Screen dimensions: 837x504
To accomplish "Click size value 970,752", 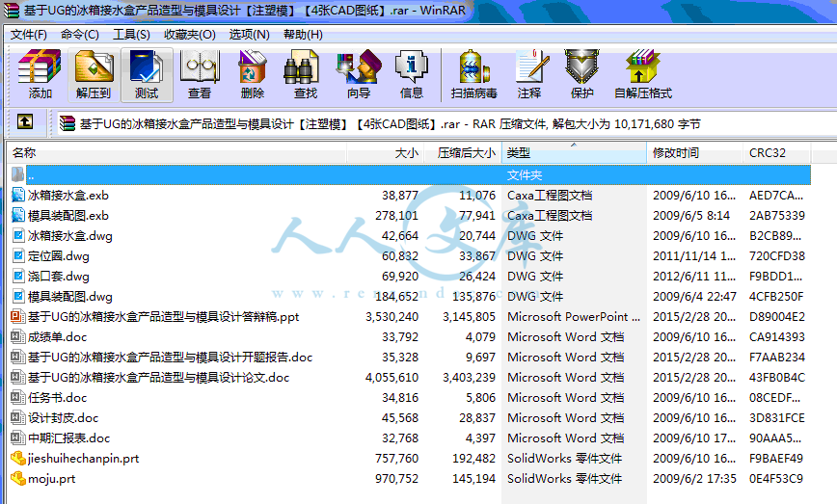I will (396, 478).
